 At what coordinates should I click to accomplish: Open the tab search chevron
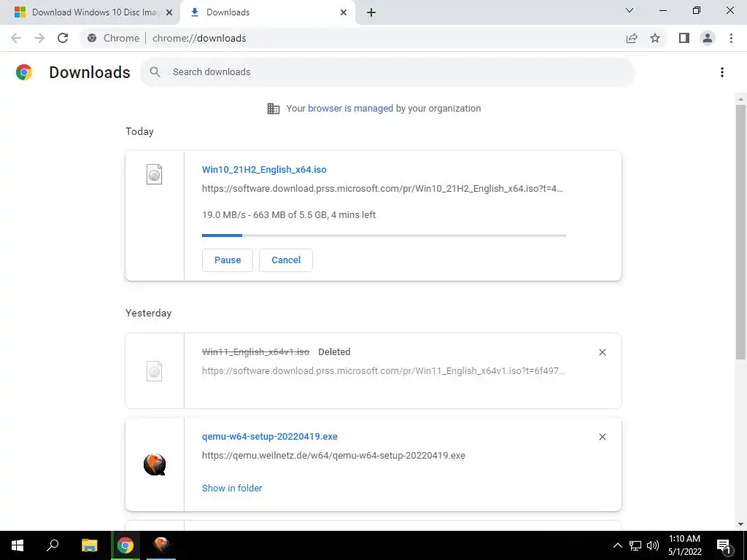(630, 10)
